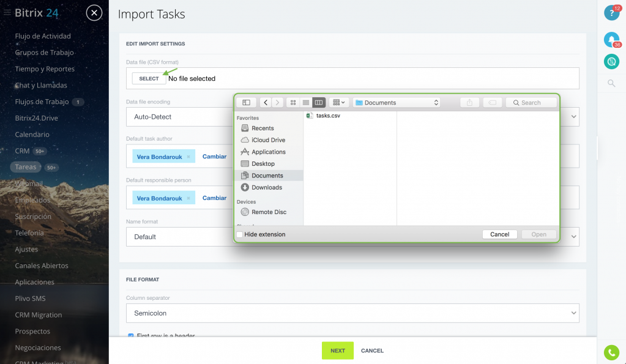This screenshot has width=626, height=364.
Task: Click Cambiar for Default responsible person
Action: tap(214, 198)
